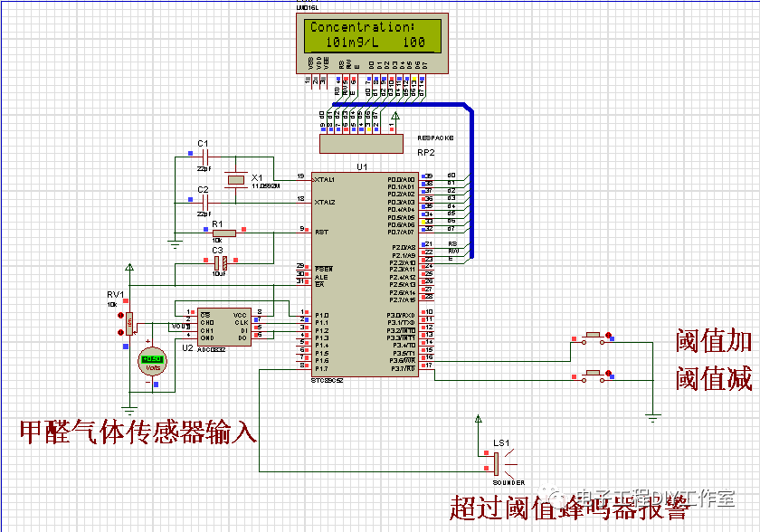The width and height of the screenshot is (760, 532).
Task: Click the SOUNDER value label
Action: coord(508,482)
